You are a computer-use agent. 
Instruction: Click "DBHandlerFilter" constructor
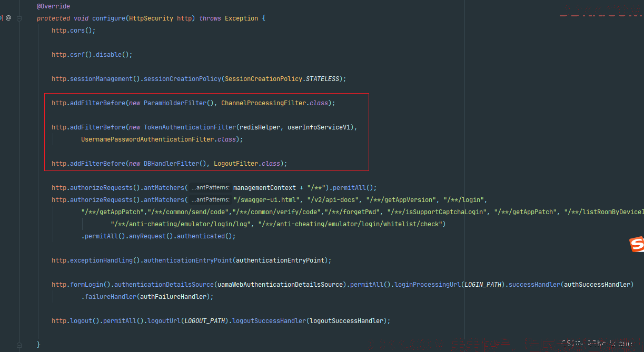pos(171,164)
